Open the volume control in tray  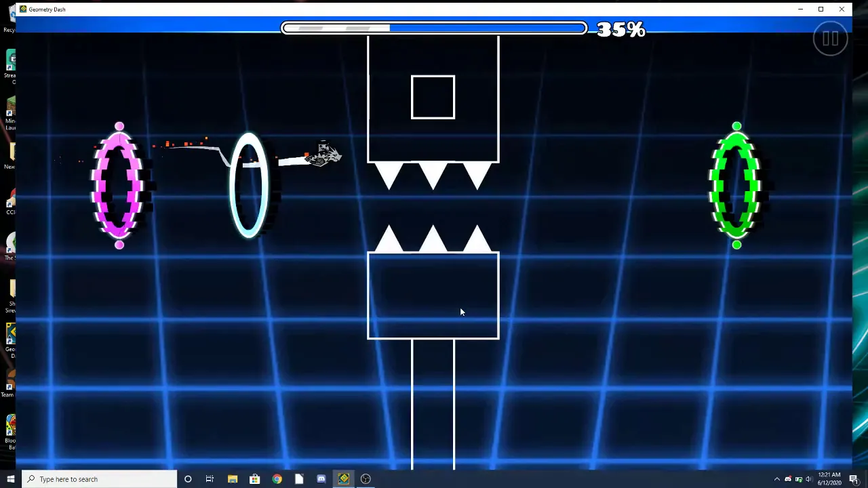808,479
